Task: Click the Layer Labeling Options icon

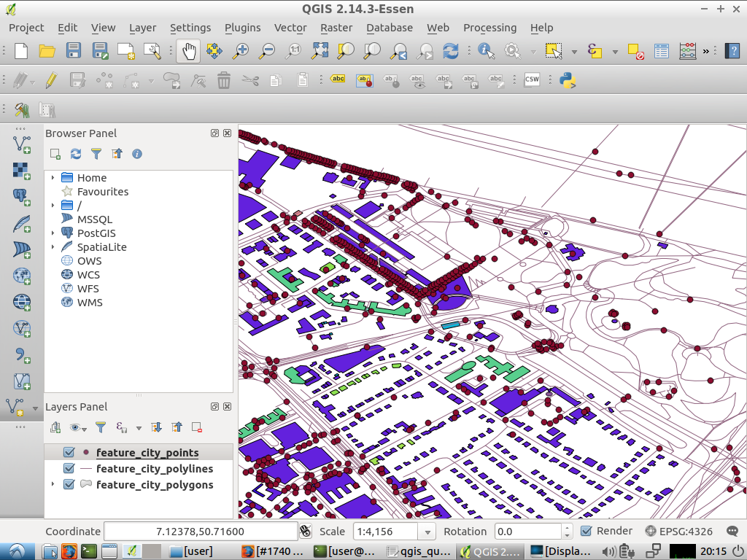Action: 338,80
